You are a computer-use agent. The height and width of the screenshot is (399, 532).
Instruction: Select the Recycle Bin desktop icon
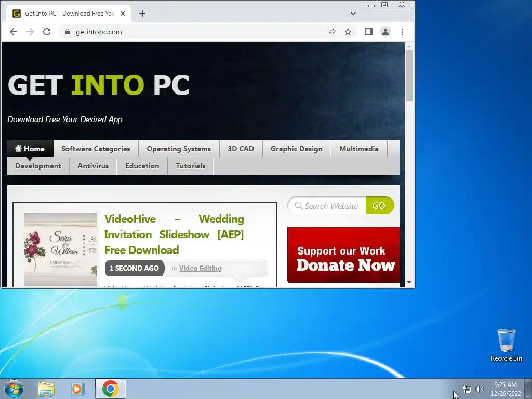pyautogui.click(x=506, y=345)
